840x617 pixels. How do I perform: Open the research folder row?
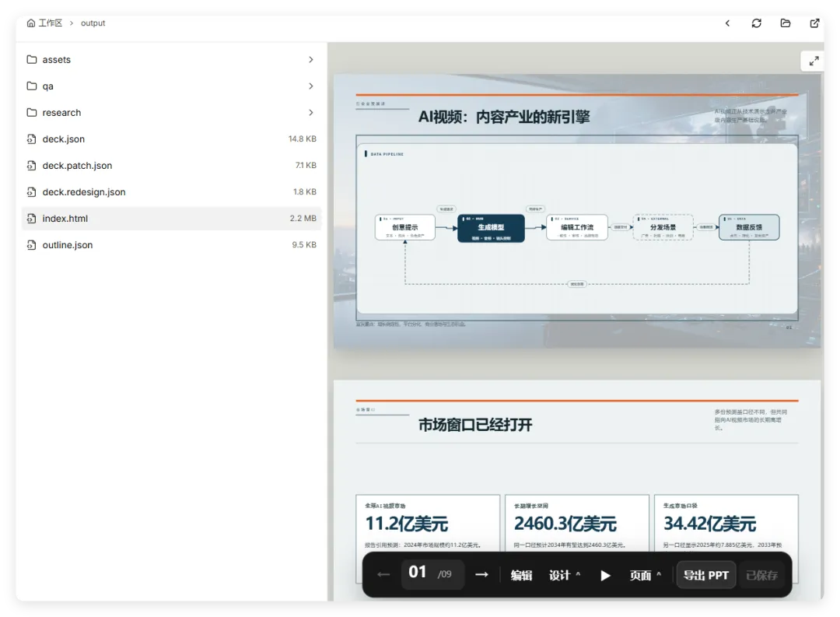[x=171, y=113]
